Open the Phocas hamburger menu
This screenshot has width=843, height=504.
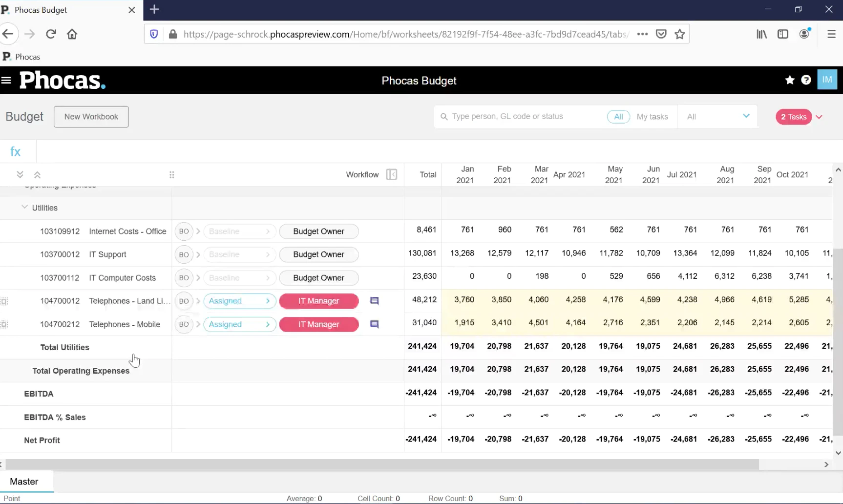pyautogui.click(x=6, y=80)
